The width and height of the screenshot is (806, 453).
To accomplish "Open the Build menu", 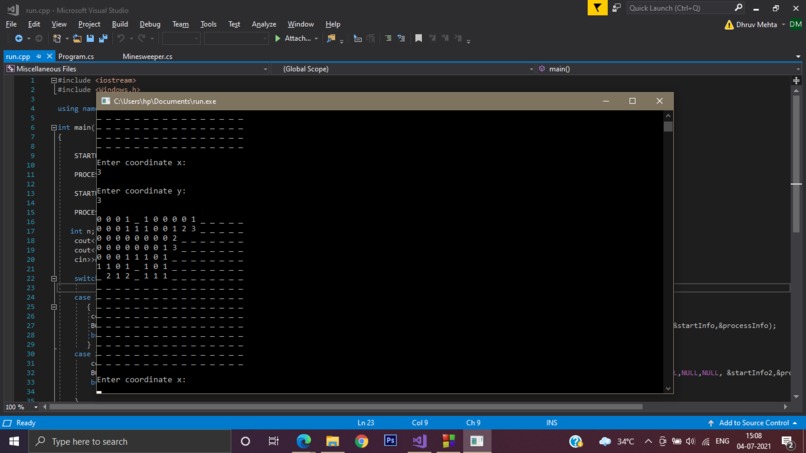I will 120,24.
